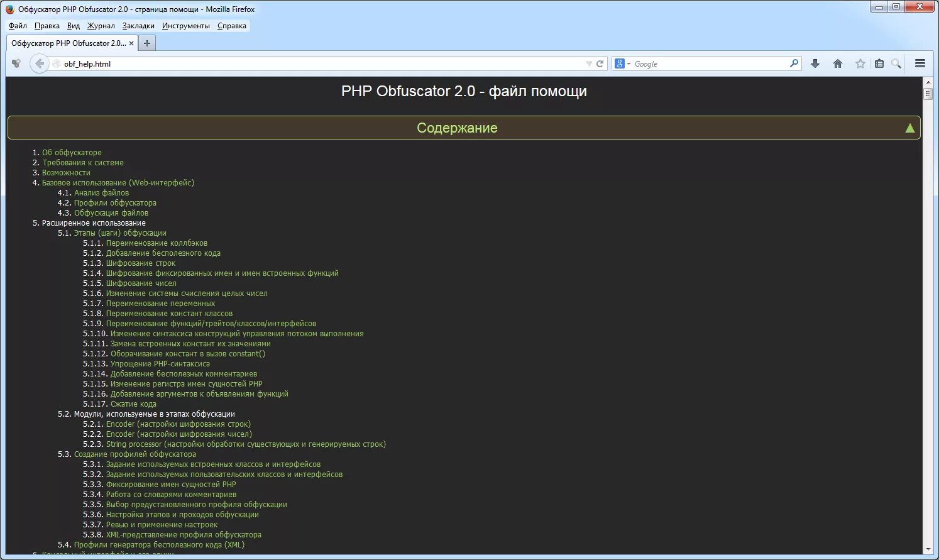This screenshot has width=939, height=560.
Task: Open link Профили генератора бесполезного кода (XML)
Action: pos(159,545)
